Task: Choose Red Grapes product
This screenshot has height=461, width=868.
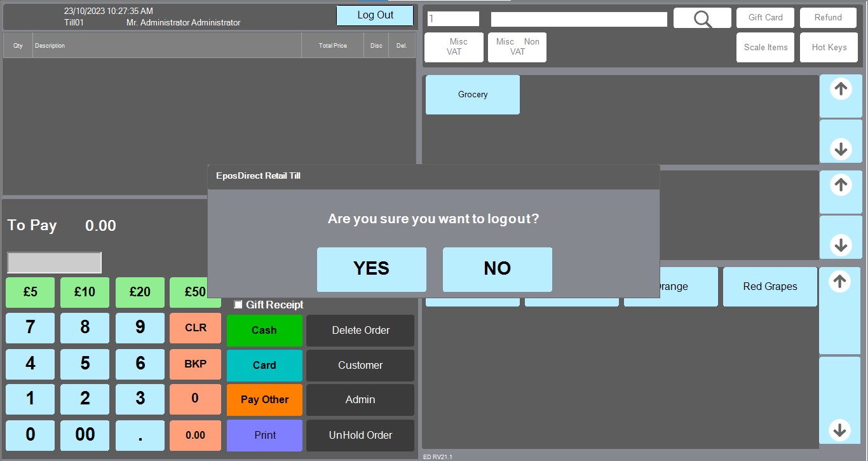Action: [x=770, y=287]
